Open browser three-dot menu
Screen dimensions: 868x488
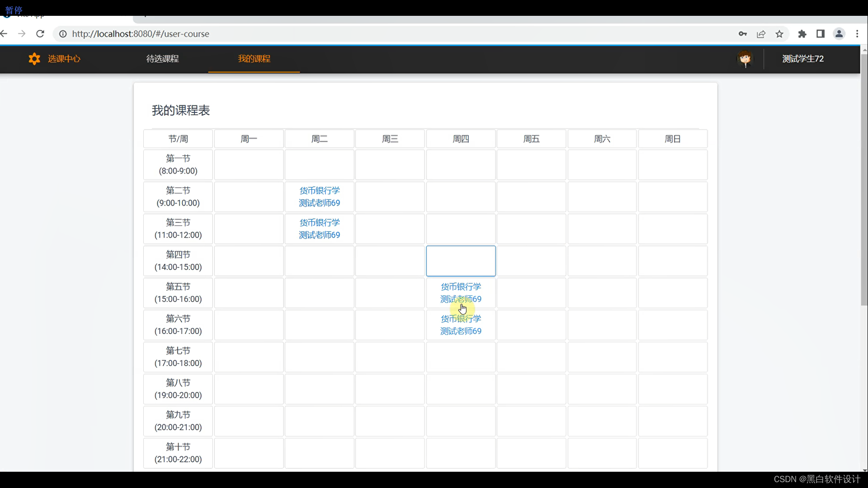coord(857,34)
